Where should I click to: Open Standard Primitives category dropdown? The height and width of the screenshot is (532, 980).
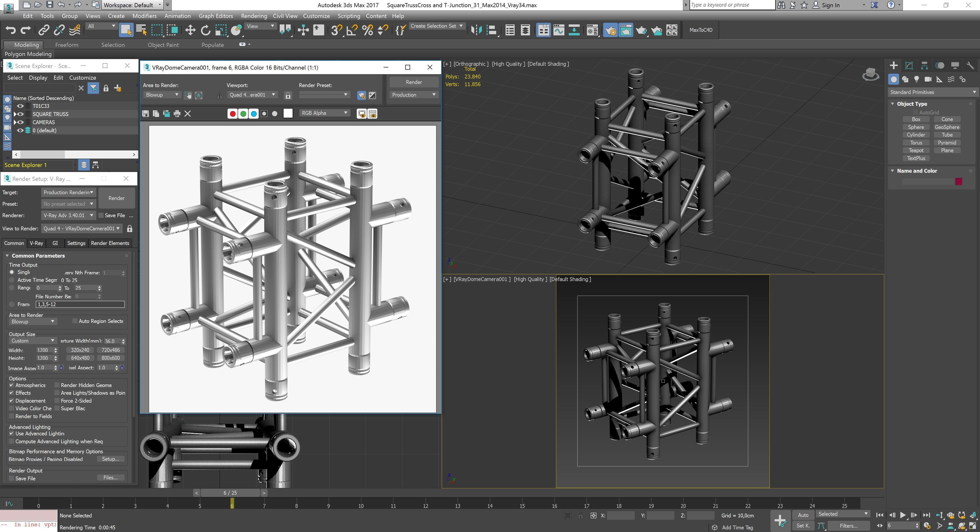(x=933, y=92)
